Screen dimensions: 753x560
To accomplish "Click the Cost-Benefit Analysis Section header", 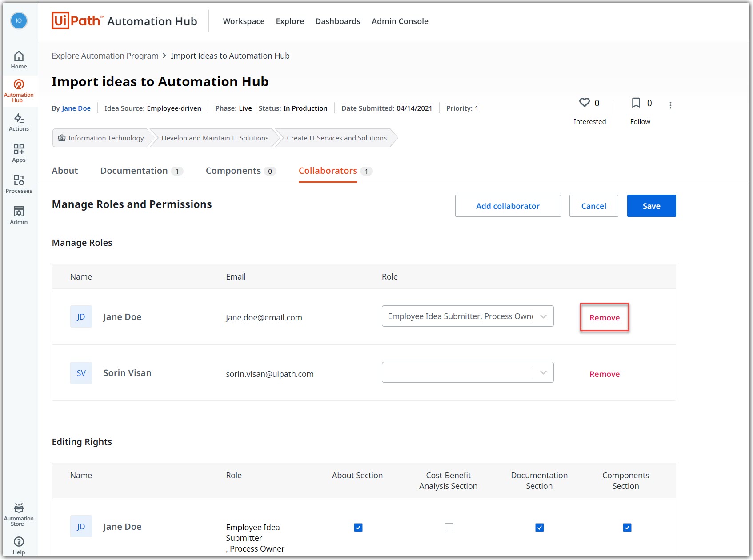I will pos(448,481).
